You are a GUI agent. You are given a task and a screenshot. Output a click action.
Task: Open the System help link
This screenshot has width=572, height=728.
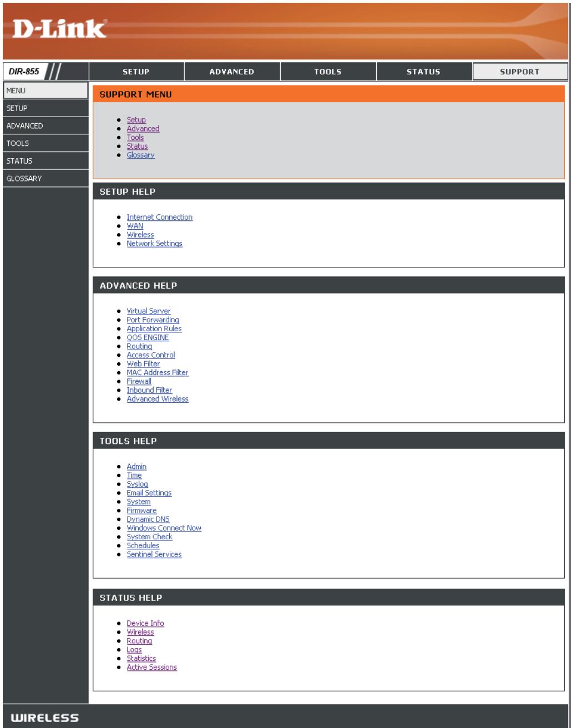tap(139, 502)
